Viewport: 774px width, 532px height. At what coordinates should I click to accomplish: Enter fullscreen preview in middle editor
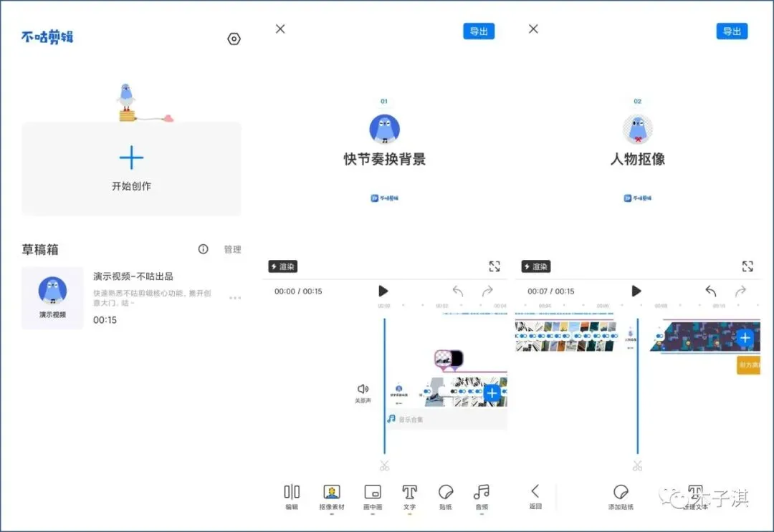click(x=494, y=267)
